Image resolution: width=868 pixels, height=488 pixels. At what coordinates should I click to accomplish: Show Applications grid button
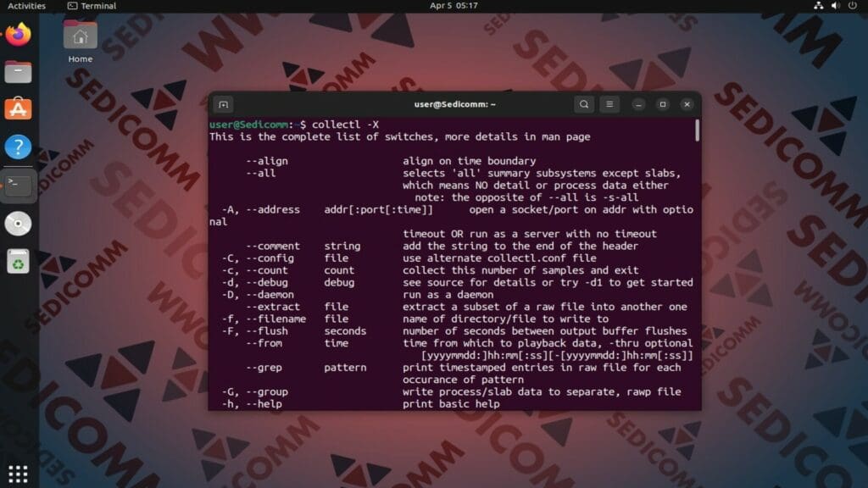point(19,474)
